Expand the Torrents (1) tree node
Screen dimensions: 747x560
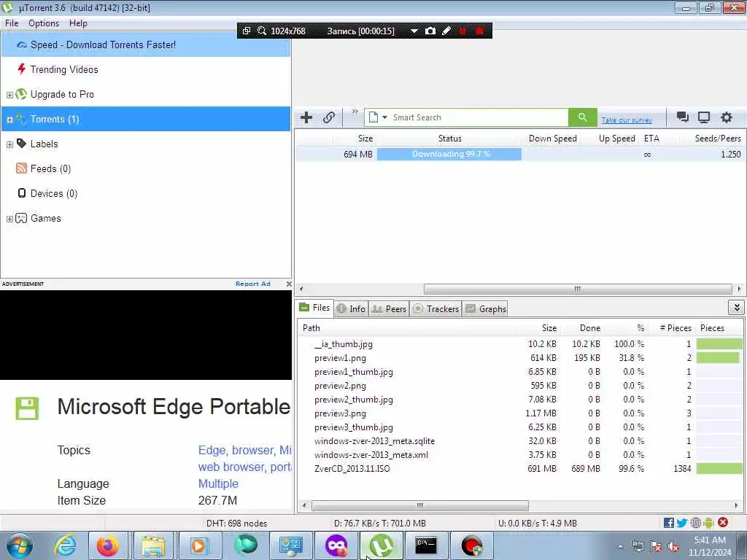point(9,120)
